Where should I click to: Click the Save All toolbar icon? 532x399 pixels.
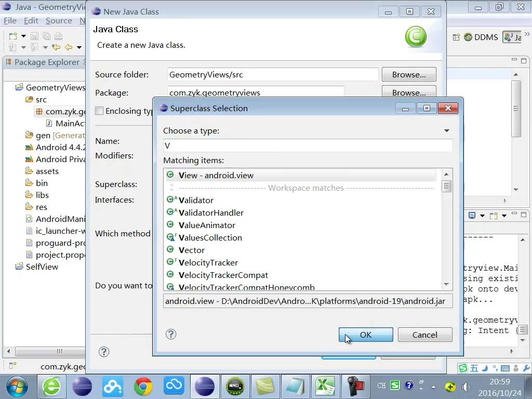[x=46, y=36]
